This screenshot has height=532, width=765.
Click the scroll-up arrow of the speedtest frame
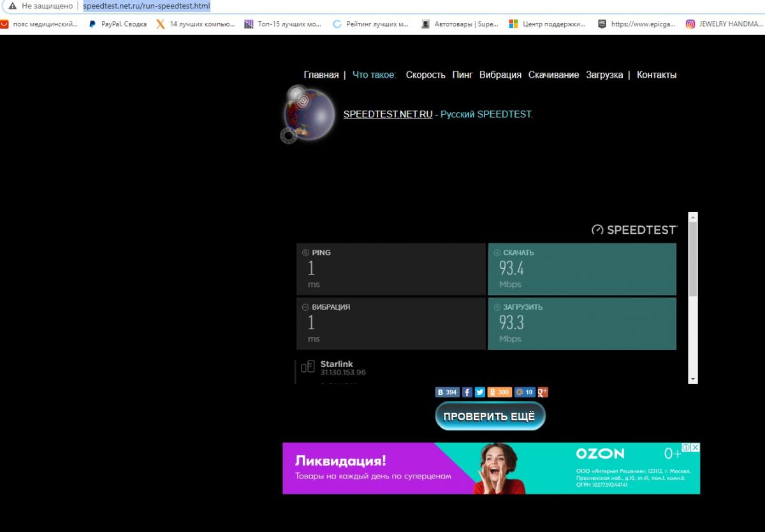pyautogui.click(x=693, y=217)
